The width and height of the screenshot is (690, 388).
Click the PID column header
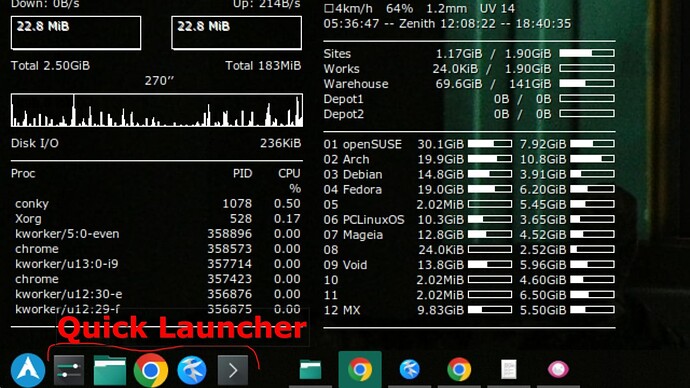click(x=242, y=173)
